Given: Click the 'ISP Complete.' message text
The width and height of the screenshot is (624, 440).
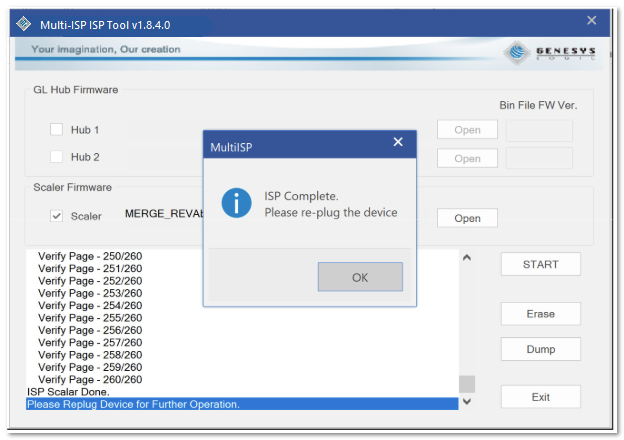Looking at the screenshot, I should pyautogui.click(x=301, y=196).
